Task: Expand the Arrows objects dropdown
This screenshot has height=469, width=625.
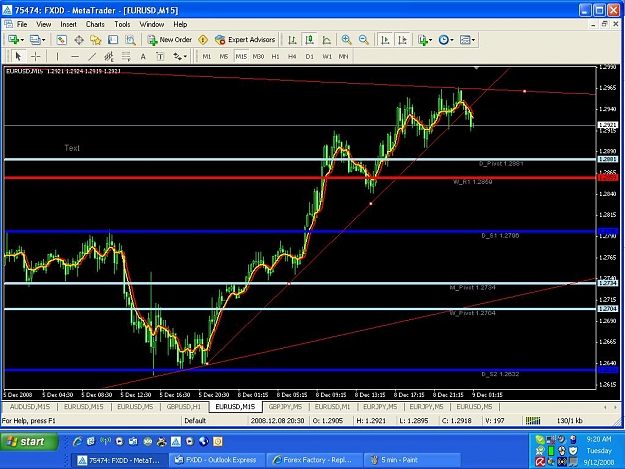Action: 185,57
